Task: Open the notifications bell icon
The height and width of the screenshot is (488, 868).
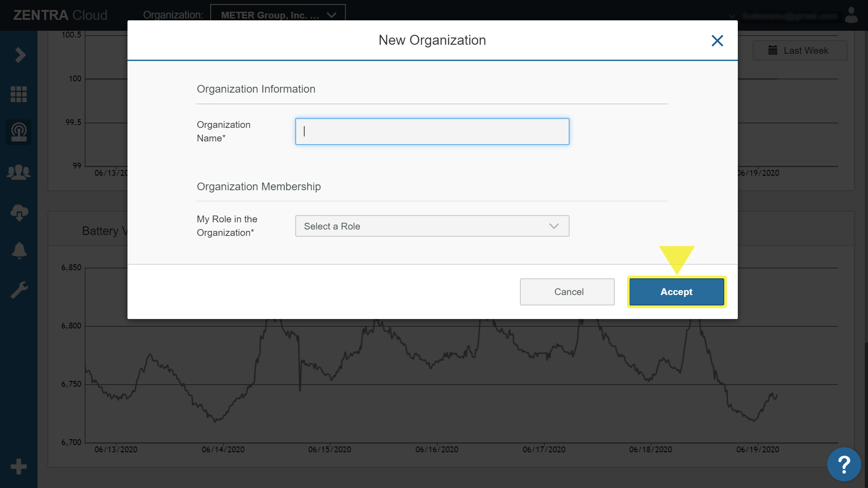Action: [19, 250]
